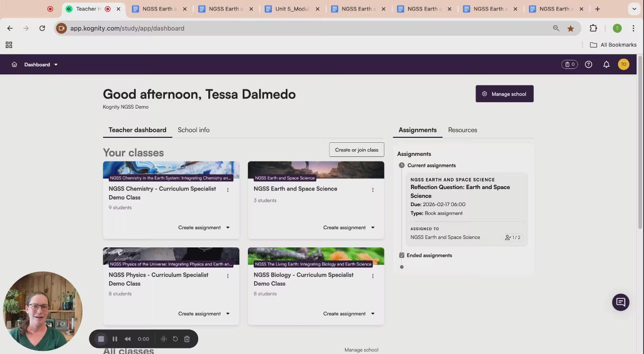The width and height of the screenshot is (644, 354).
Task: Click the Kognity home icon
Action: point(14,64)
